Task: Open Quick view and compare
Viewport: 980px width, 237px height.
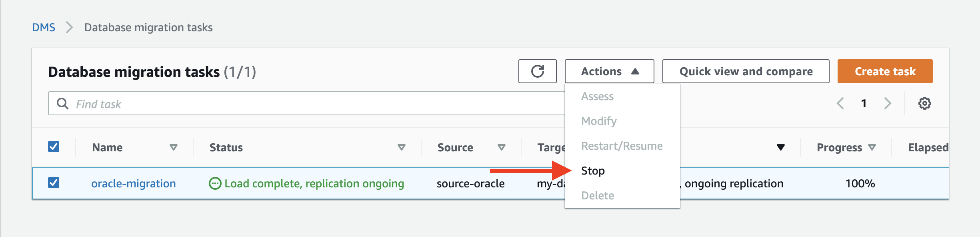Action: tap(745, 71)
